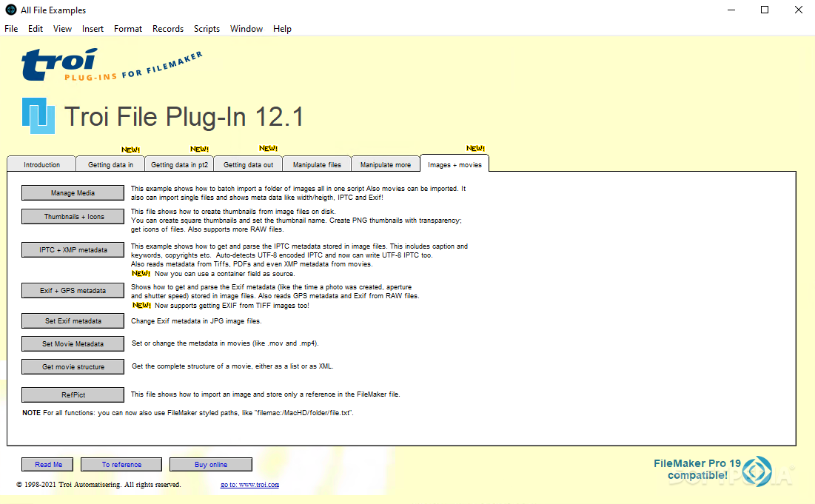
Task: Click the NEW! badge above Getting data in tab
Action: click(130, 149)
